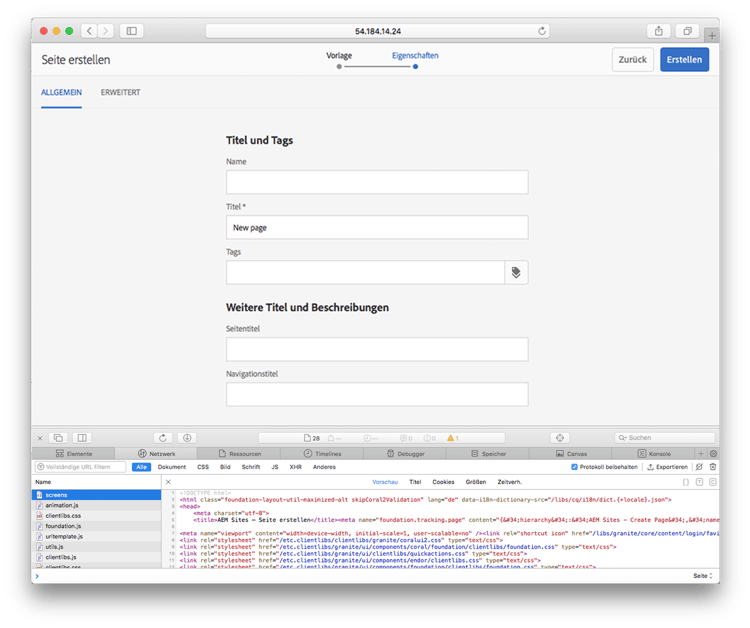Close the network detail view
Image resolution: width=750 pixels, height=628 pixels.
[168, 482]
